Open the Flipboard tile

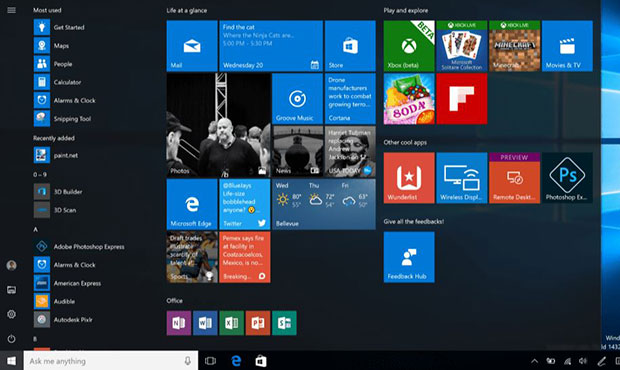tap(461, 99)
